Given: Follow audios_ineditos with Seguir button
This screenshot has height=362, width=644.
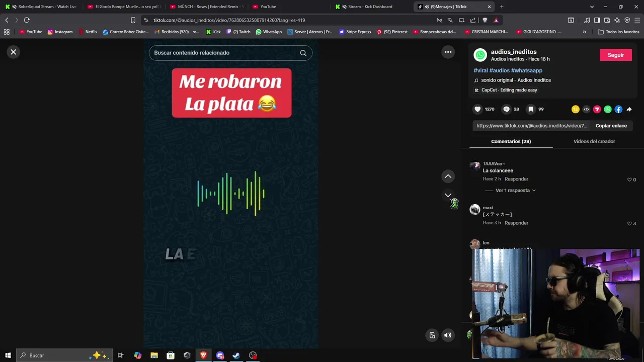Looking at the screenshot, I should pyautogui.click(x=615, y=55).
